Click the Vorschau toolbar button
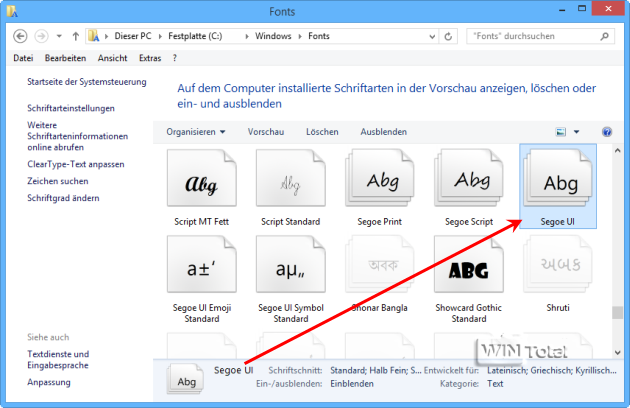The image size is (630, 408). (x=266, y=132)
